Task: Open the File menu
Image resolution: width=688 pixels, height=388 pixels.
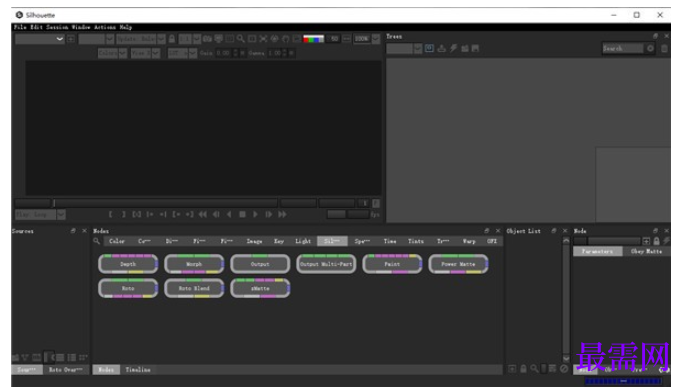Action: [20, 27]
